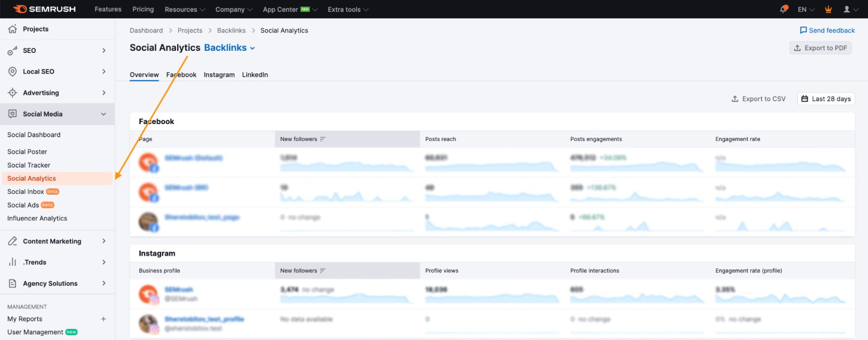
Task: Expand the .Trends sidebar section
Action: (x=104, y=262)
